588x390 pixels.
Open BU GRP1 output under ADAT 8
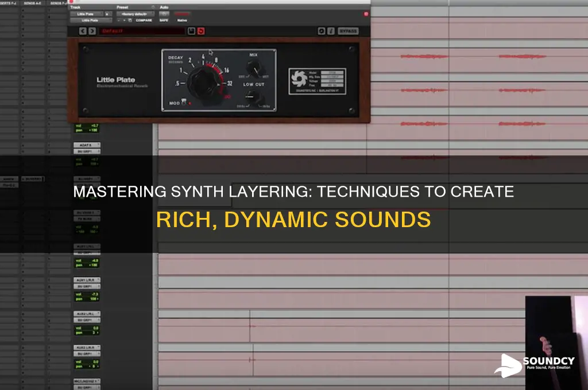tap(87, 151)
